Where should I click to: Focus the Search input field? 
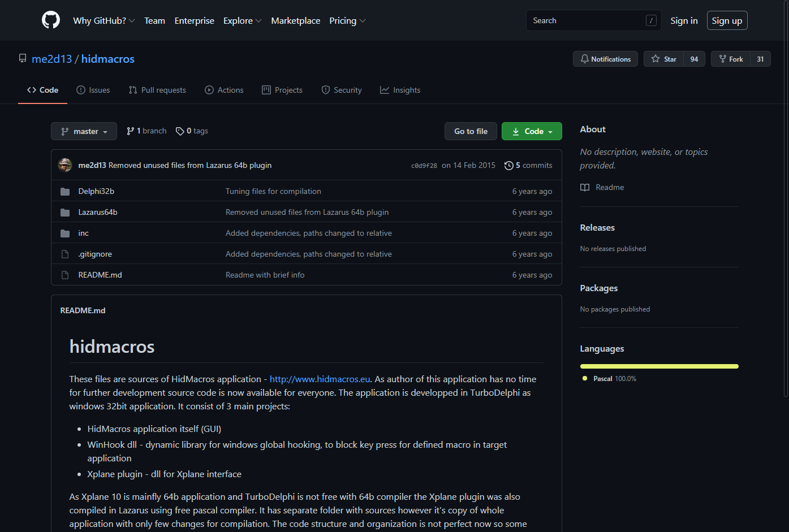click(x=594, y=20)
